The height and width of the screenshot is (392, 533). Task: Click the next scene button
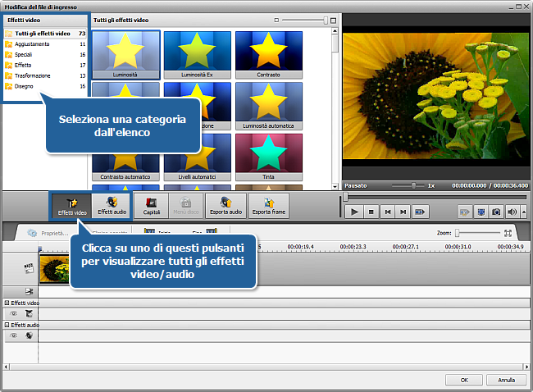coord(420,212)
